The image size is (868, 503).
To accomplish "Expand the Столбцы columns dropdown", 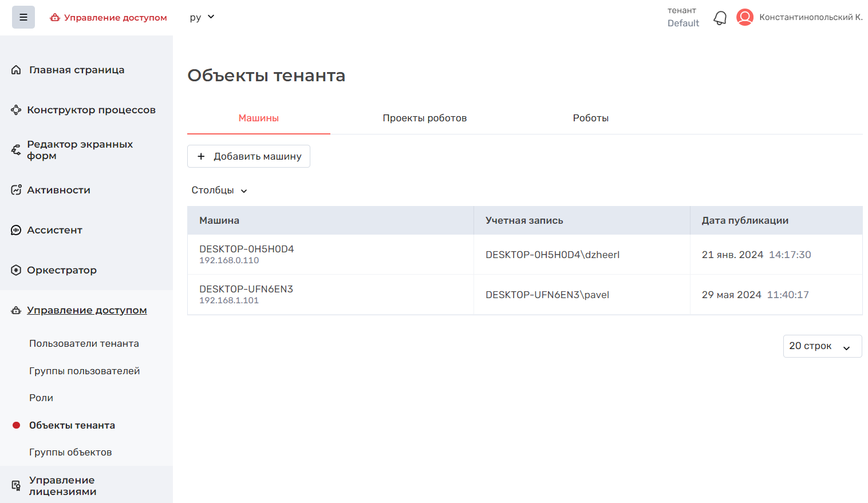I will pos(219,191).
